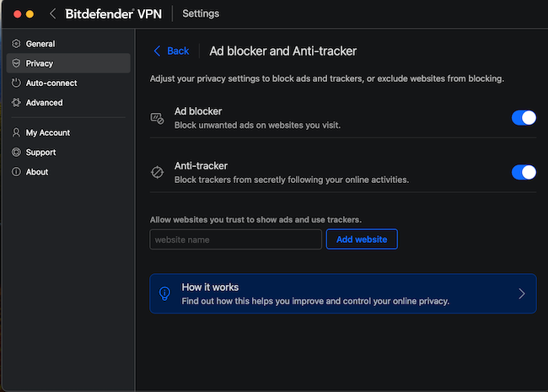This screenshot has height=392, width=548.
Task: Click the Back link
Action: pos(178,51)
